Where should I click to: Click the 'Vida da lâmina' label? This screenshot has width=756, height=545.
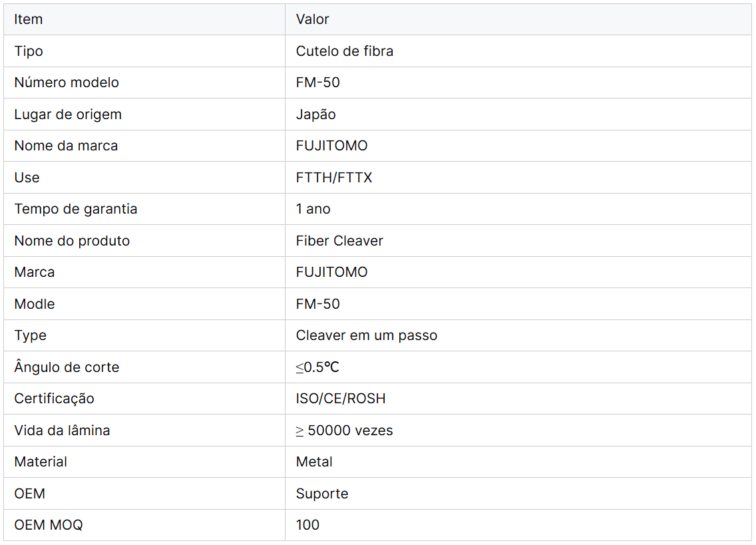click(x=62, y=431)
